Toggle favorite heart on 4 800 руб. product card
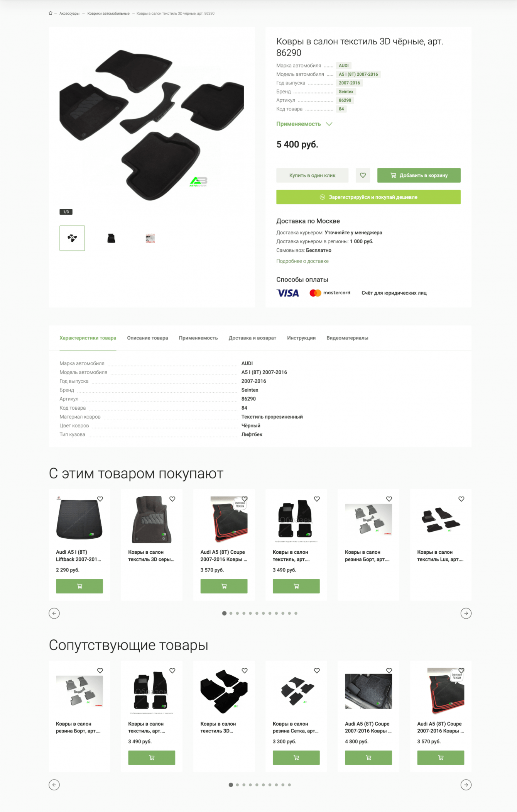 click(389, 671)
